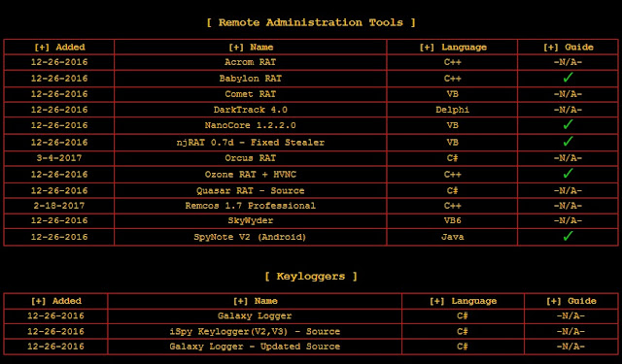Sort by the Guide header in the Remote Administration Tools table
The image size is (622, 364).
point(568,48)
